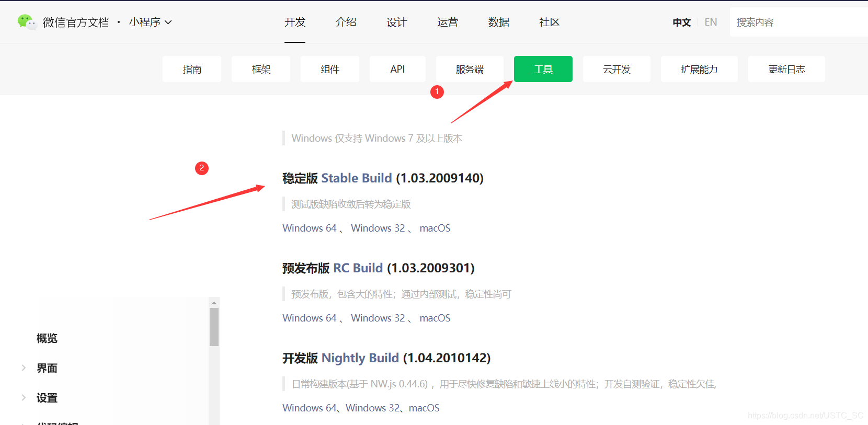Open the RC Build heading link
This screenshot has height=425, width=868.
[358, 268]
